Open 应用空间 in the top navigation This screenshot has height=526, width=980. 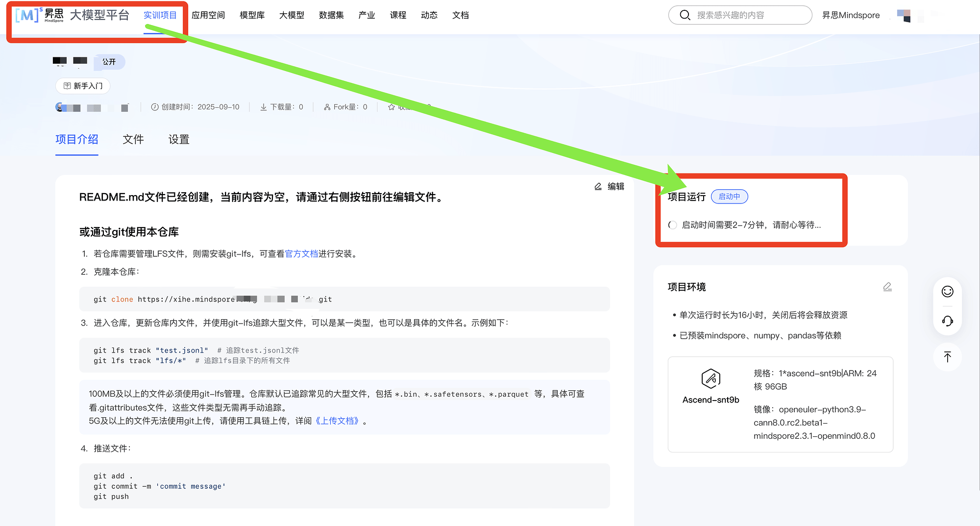coord(208,15)
